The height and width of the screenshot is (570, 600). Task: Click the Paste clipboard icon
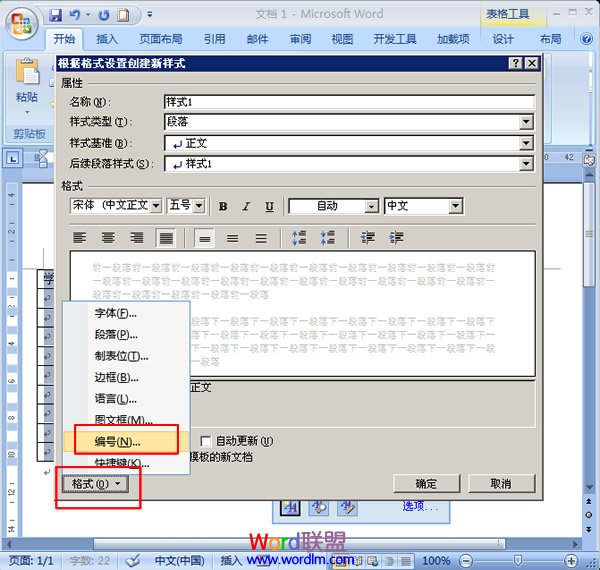click(27, 71)
